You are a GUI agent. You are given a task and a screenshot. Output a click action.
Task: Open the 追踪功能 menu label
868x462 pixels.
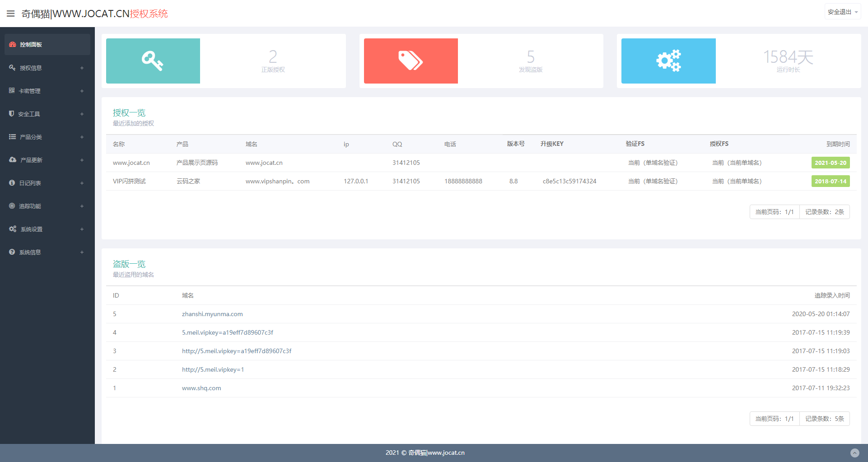pos(30,206)
